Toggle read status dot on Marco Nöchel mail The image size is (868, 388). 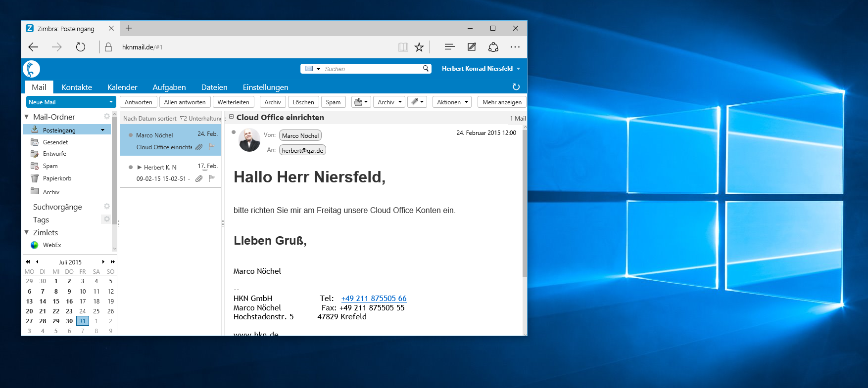click(x=131, y=135)
